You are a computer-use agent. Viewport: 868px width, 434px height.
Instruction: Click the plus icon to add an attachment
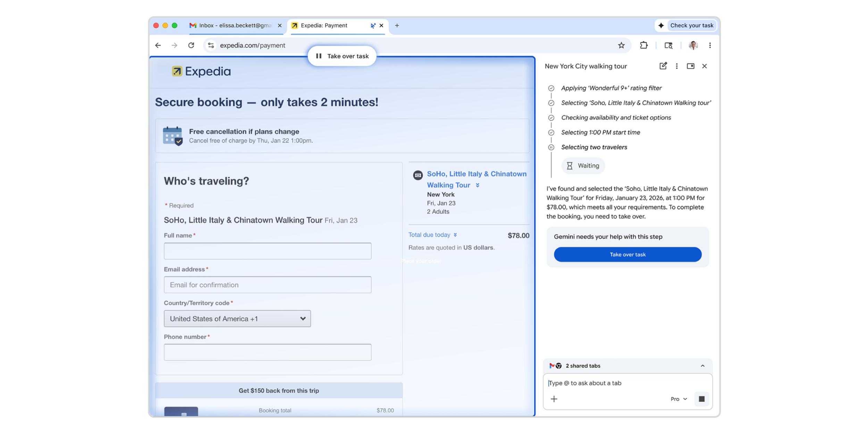pyautogui.click(x=554, y=399)
